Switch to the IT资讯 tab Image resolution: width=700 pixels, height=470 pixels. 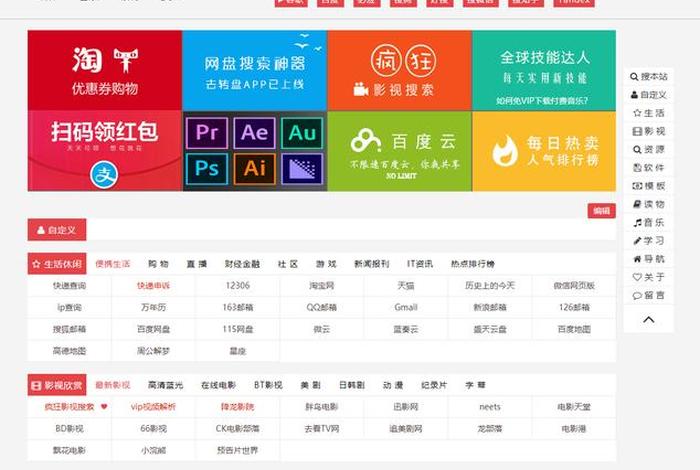click(x=420, y=264)
